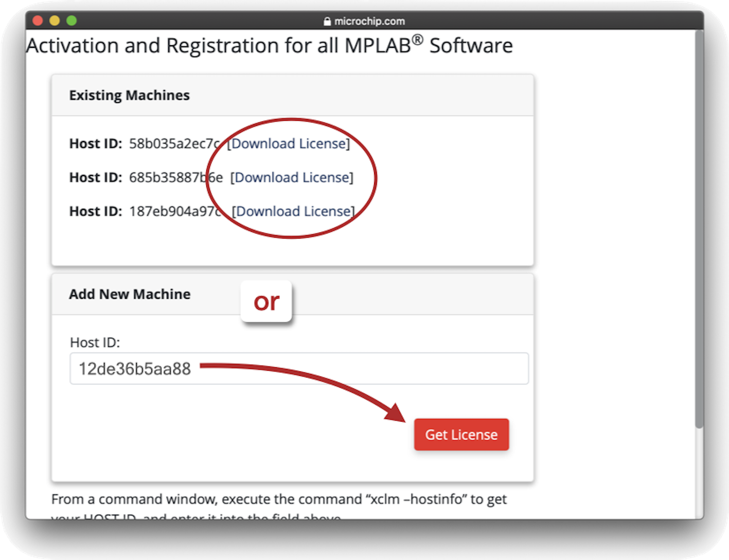Click the padlock icon beside microchip.com
Screen dimensions: 729x560
(327, 21)
